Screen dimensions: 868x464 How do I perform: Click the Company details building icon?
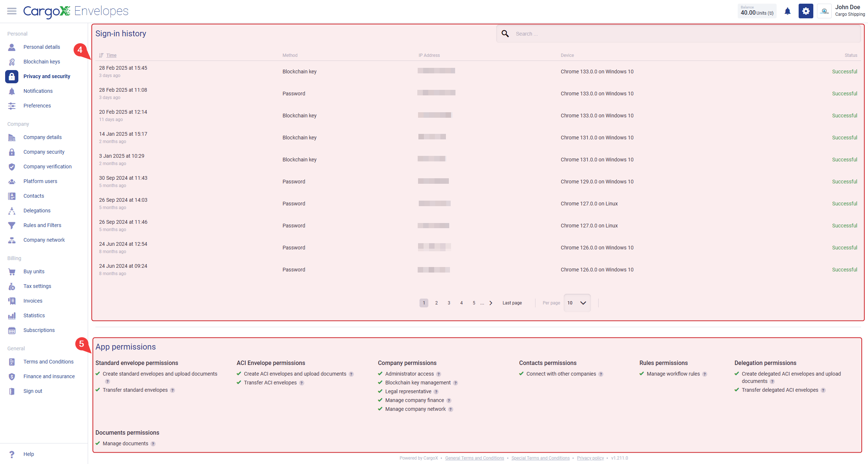pos(12,137)
